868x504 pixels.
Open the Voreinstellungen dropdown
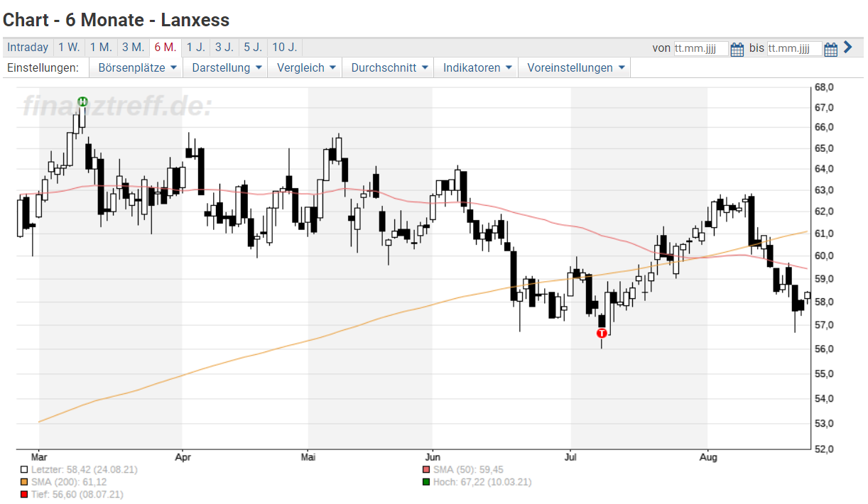click(x=575, y=68)
